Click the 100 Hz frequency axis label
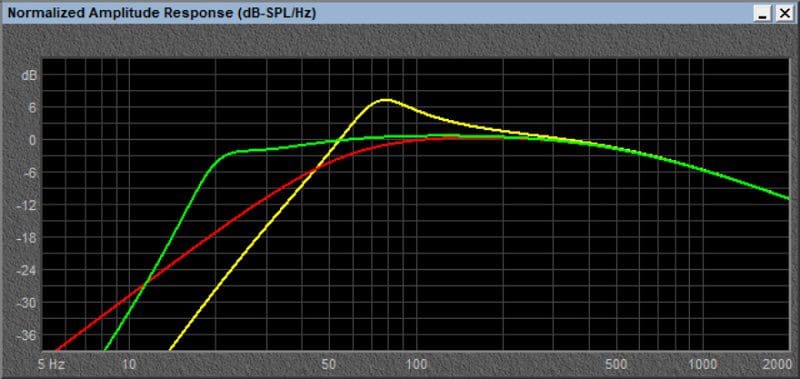800x379 pixels. click(x=416, y=364)
